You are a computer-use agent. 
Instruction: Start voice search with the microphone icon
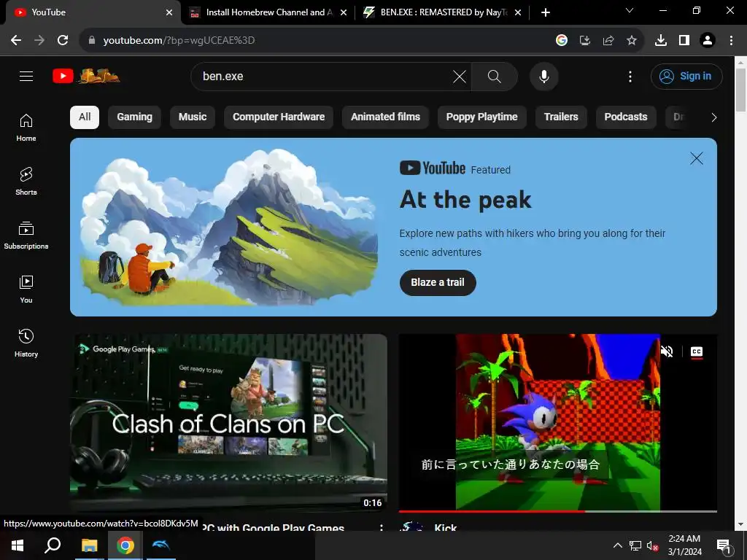click(x=544, y=76)
